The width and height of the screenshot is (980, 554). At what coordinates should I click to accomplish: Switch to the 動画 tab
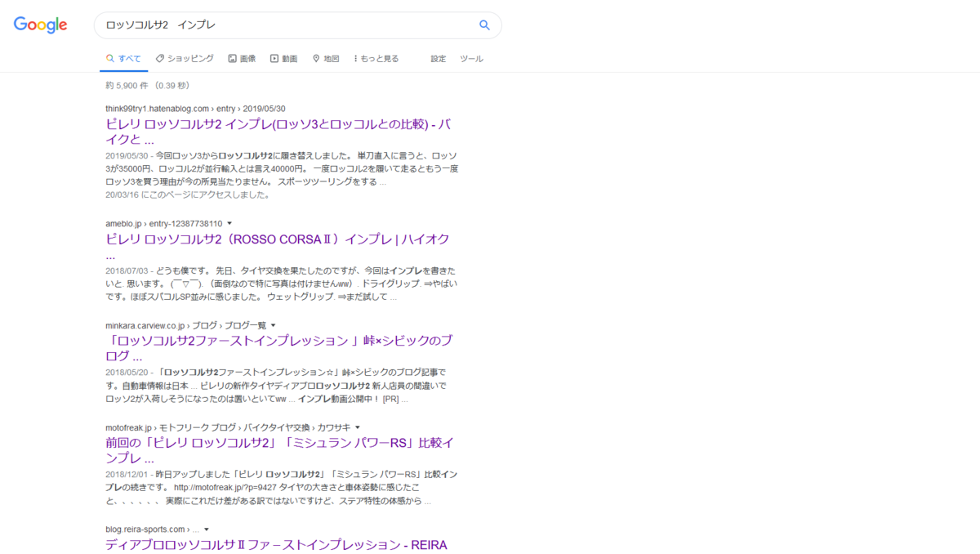[284, 59]
